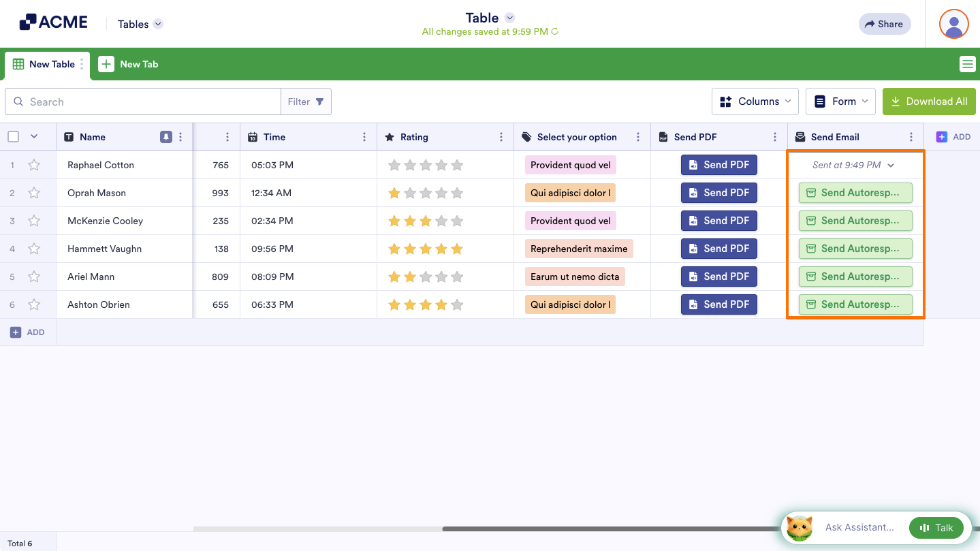Click the Rating column header
Screen dimensions: 980x551
[445, 137]
